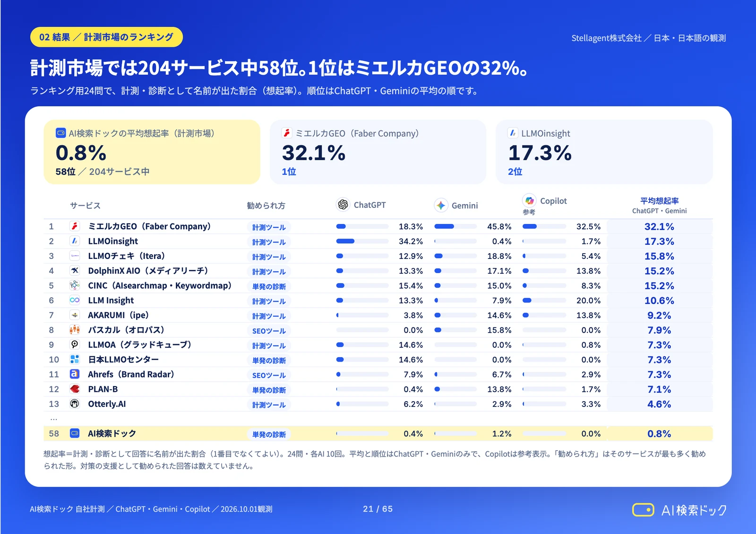
Task: Click the PLAN-B red logo icon
Action: [75, 389]
